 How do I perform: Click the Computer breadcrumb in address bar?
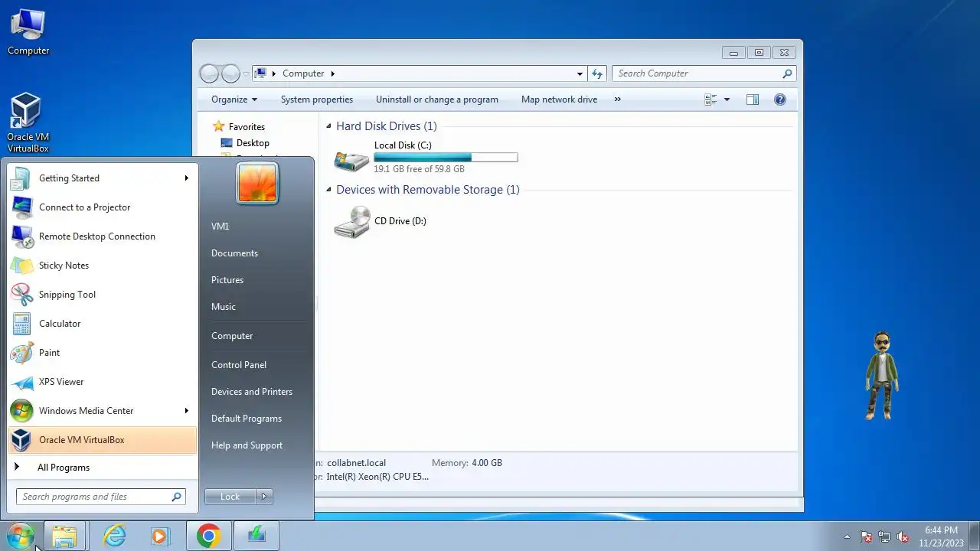[303, 73]
